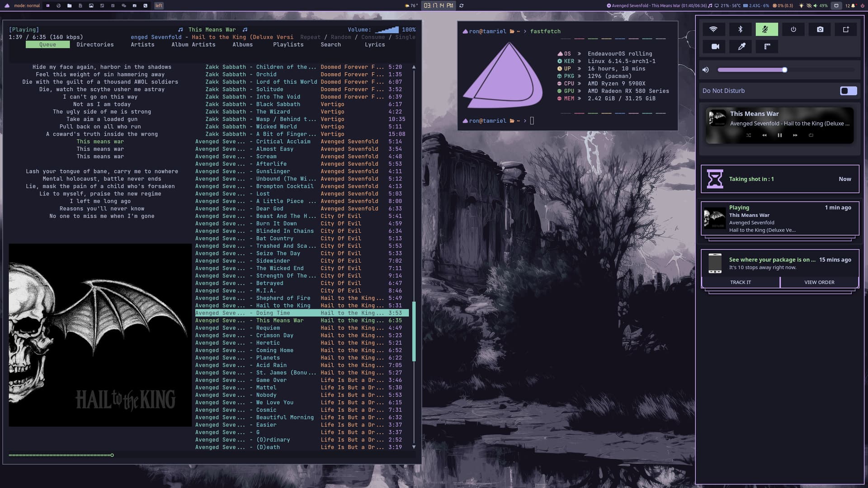This screenshot has width=868, height=488.
Task: Toggle the microphone mute button
Action: click(767, 29)
